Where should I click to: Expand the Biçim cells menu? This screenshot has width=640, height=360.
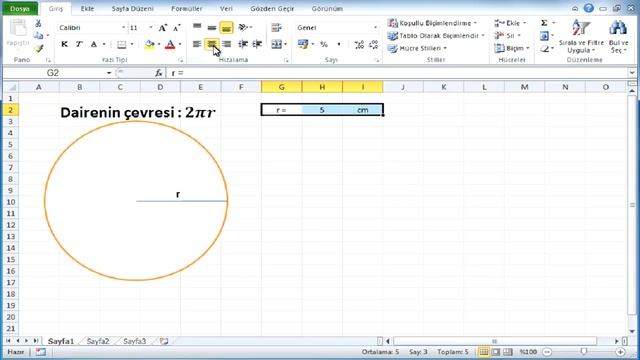tap(512, 49)
